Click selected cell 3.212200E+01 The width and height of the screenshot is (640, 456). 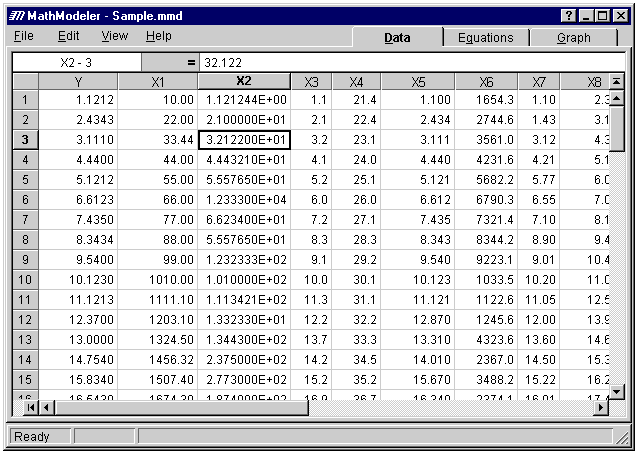pyautogui.click(x=244, y=140)
